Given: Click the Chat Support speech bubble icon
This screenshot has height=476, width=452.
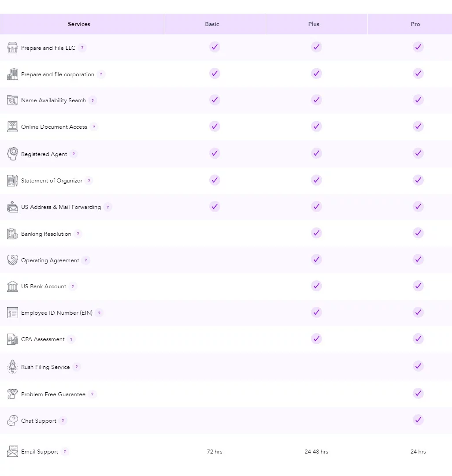Looking at the screenshot, I should pyautogui.click(x=12, y=420).
